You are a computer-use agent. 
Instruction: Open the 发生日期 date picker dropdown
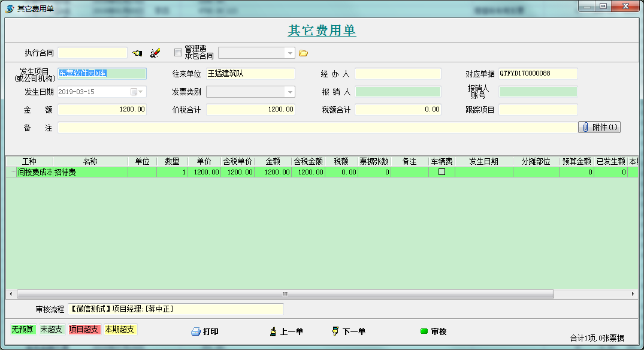(x=140, y=92)
